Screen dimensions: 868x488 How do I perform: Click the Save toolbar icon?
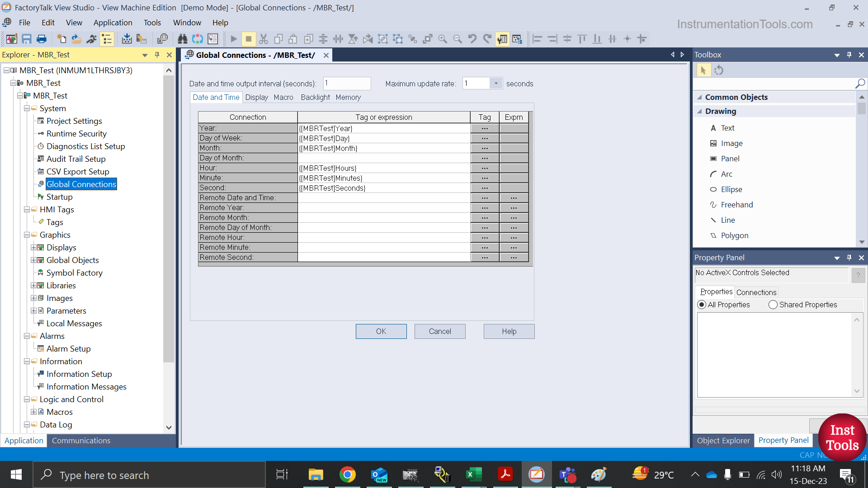[x=27, y=39]
